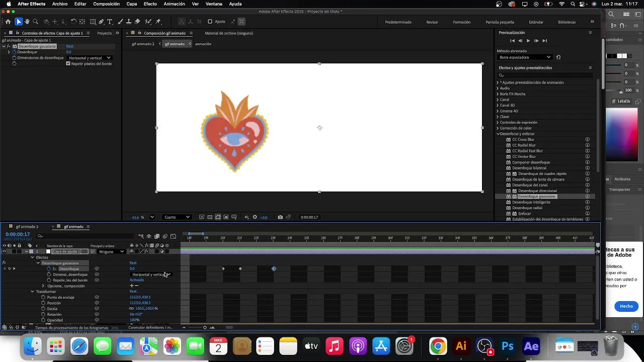
Task: Select the Estándar workspace
Action: (536, 22)
